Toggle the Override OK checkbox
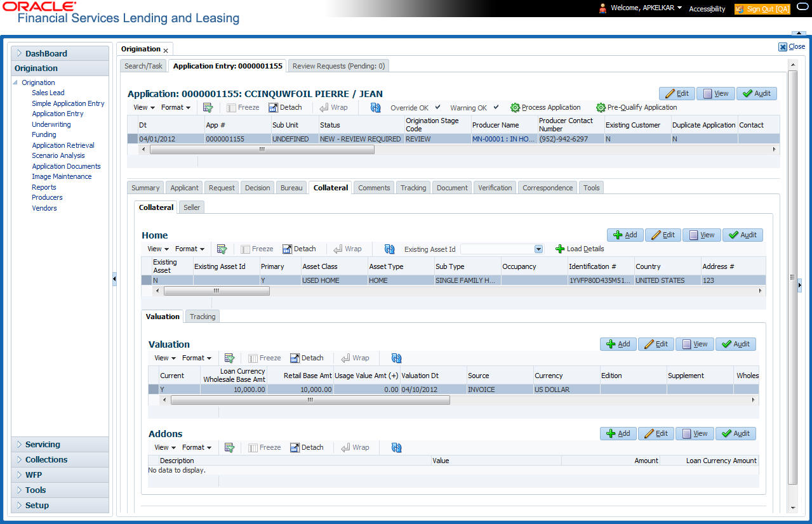 tap(437, 107)
